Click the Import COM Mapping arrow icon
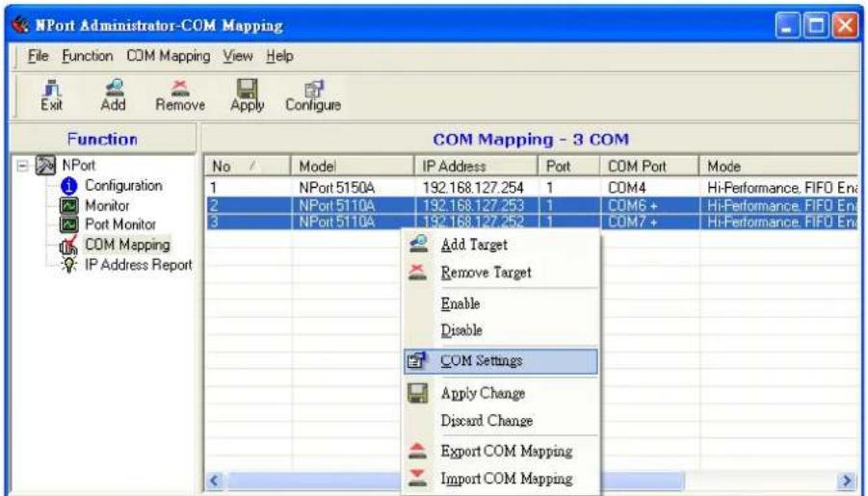 click(x=417, y=478)
